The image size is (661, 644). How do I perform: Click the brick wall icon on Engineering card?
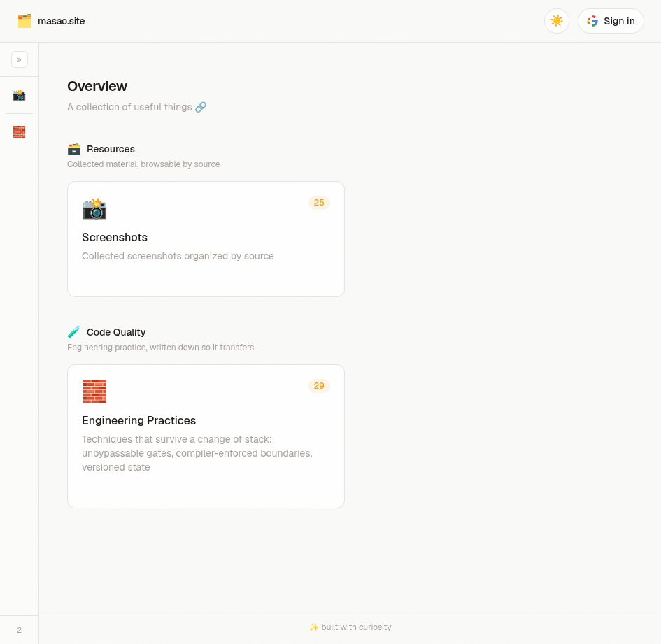[x=95, y=392]
